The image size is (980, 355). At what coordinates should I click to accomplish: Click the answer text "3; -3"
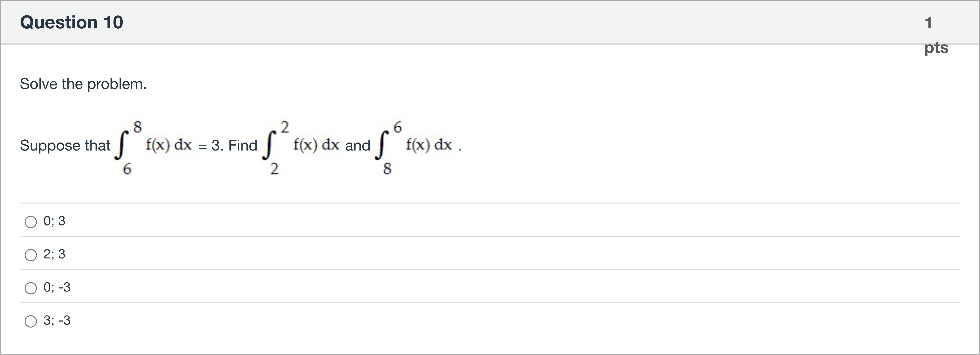point(57,320)
